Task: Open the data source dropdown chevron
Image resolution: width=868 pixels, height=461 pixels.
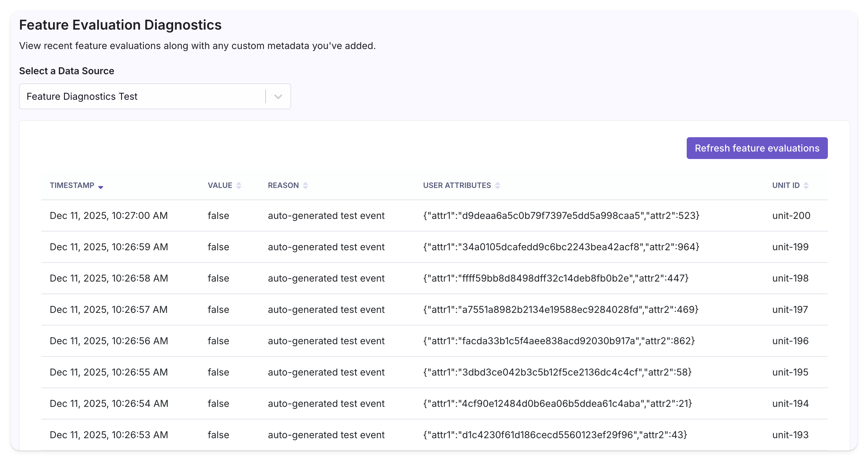Action: [278, 97]
